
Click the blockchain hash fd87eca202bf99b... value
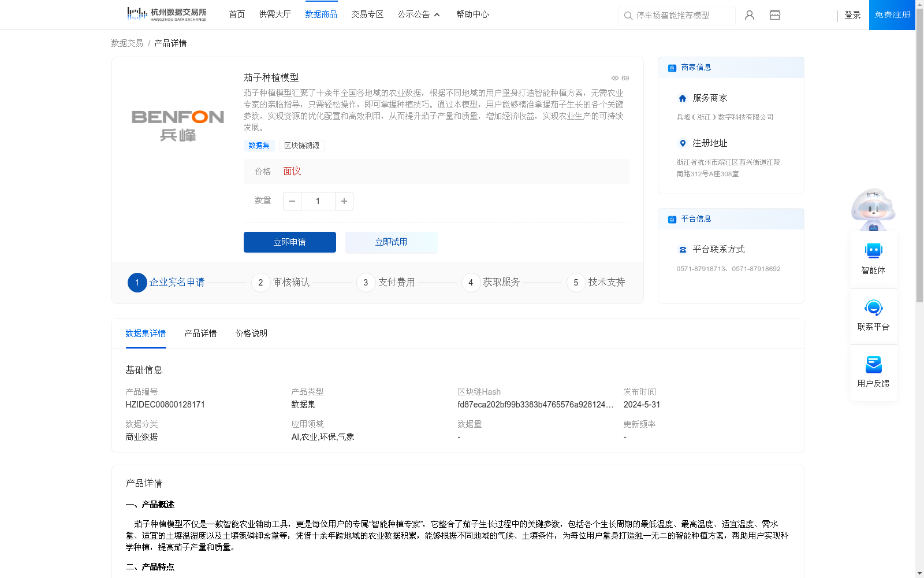click(535, 405)
